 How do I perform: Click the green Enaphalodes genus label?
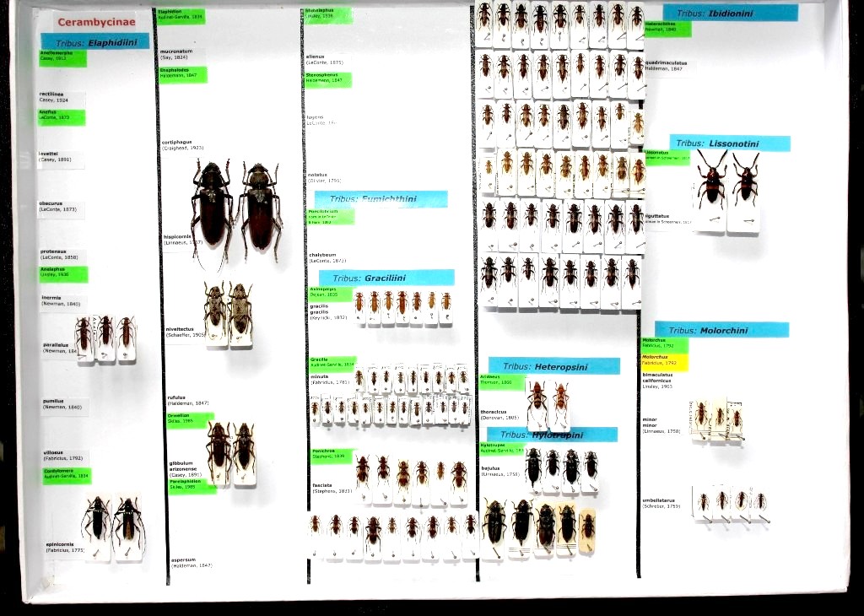click(182, 74)
